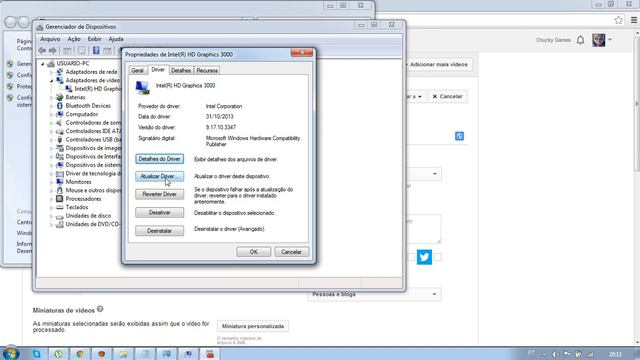Confirm with OK in properties dialog

[253, 252]
